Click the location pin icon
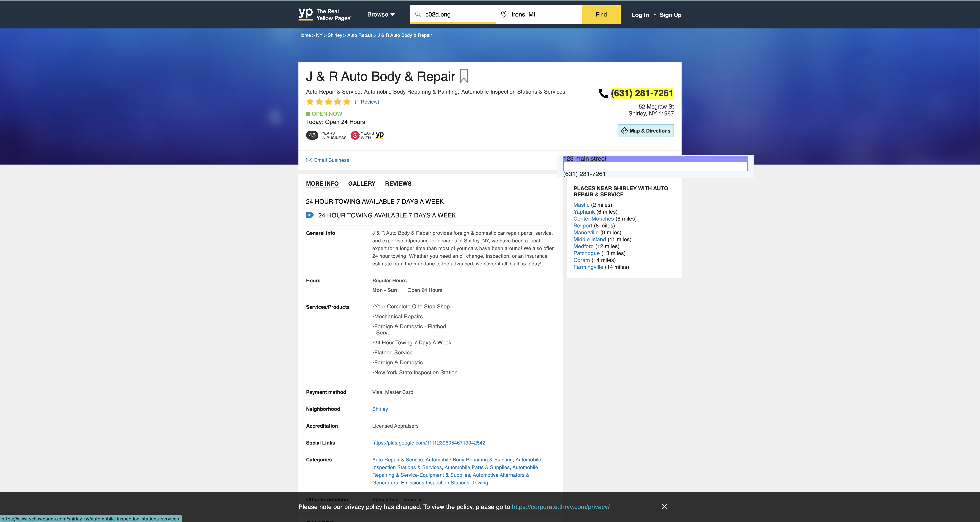Image resolution: width=980 pixels, height=522 pixels. click(503, 14)
